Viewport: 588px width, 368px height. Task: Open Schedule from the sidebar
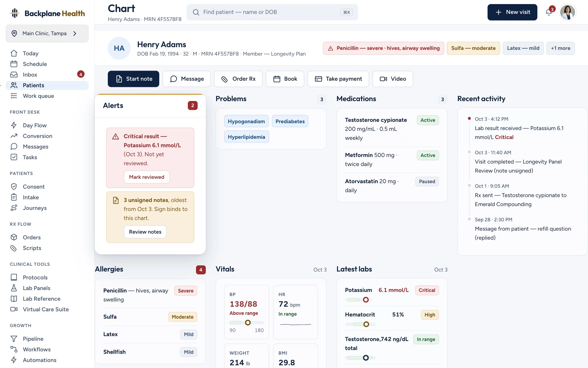(x=47, y=64)
